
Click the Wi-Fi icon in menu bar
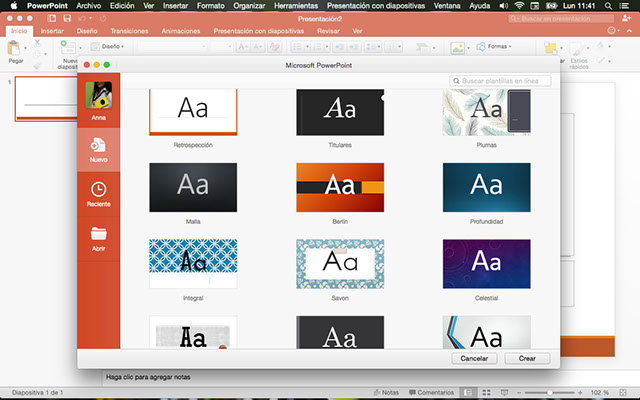(x=519, y=6)
